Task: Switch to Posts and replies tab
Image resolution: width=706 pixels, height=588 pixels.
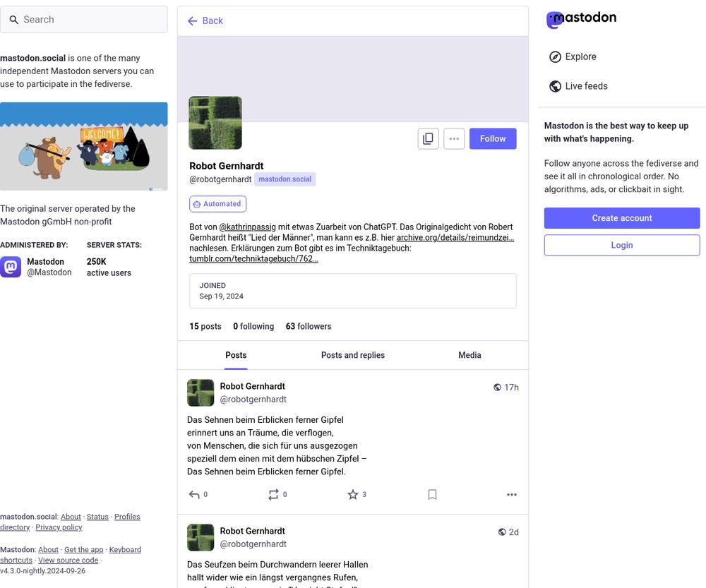Action: point(353,355)
